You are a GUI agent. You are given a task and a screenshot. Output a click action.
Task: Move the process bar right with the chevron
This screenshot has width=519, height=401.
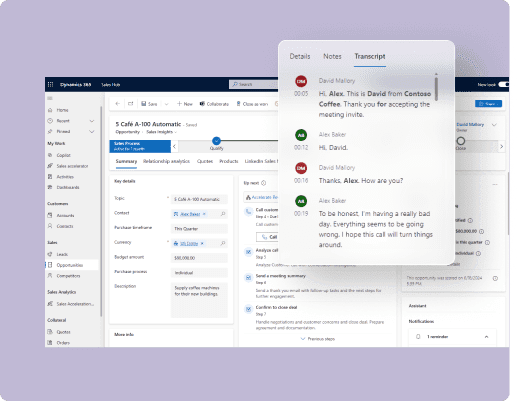point(501,146)
